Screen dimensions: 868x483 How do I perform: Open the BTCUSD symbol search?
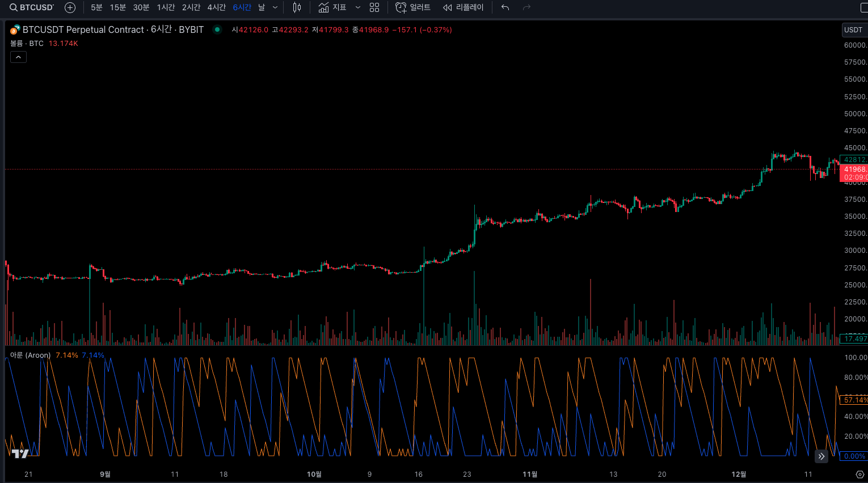click(x=32, y=7)
